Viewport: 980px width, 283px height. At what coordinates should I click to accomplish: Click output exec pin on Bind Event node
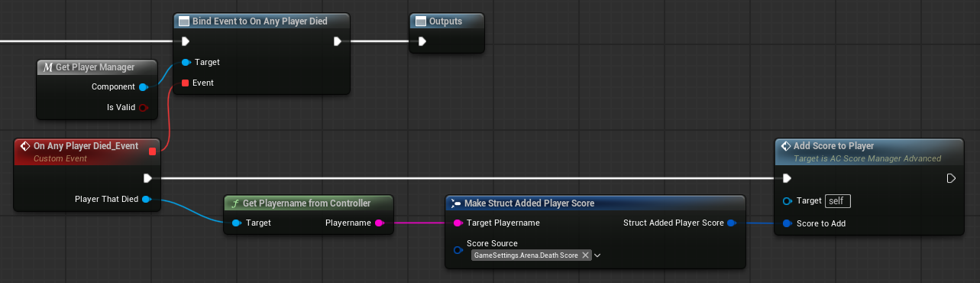coord(338,41)
